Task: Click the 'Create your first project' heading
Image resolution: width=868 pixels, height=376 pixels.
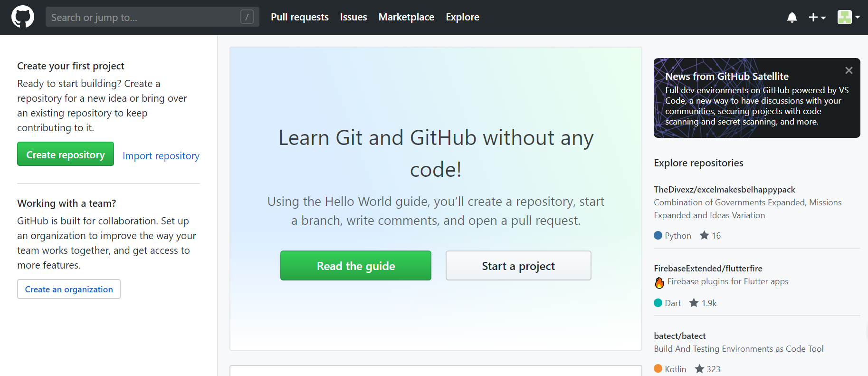Action: (x=71, y=66)
